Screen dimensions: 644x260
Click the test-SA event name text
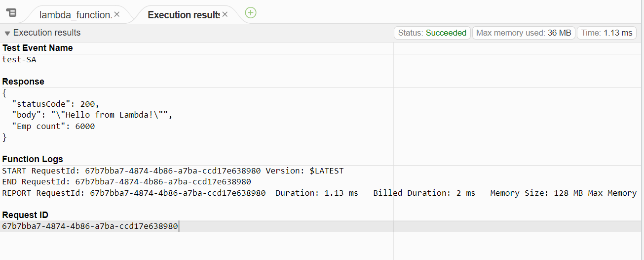pyautogui.click(x=19, y=60)
